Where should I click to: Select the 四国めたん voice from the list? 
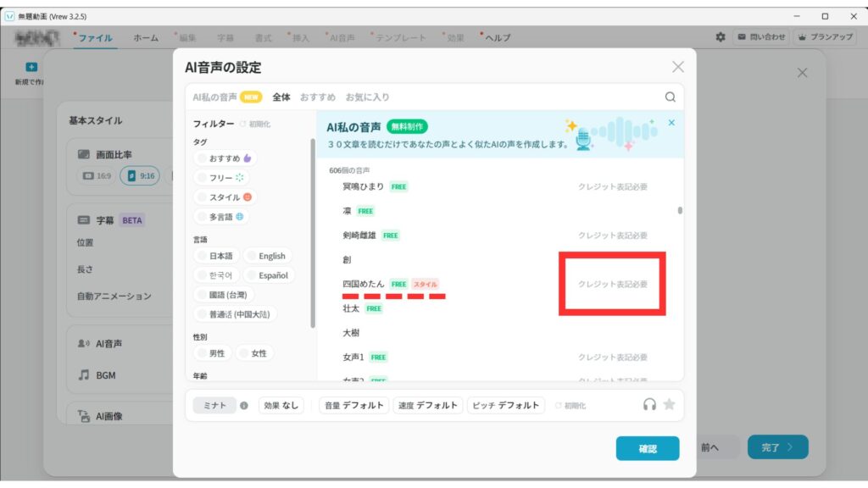[x=364, y=284]
